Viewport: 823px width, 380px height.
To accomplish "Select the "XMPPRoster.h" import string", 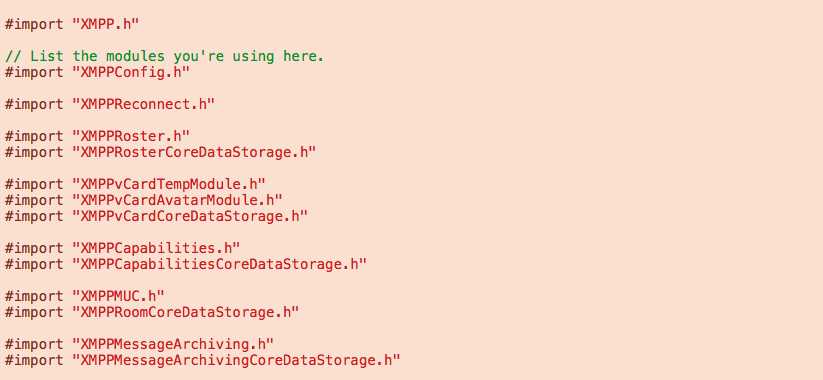I will (131, 136).
